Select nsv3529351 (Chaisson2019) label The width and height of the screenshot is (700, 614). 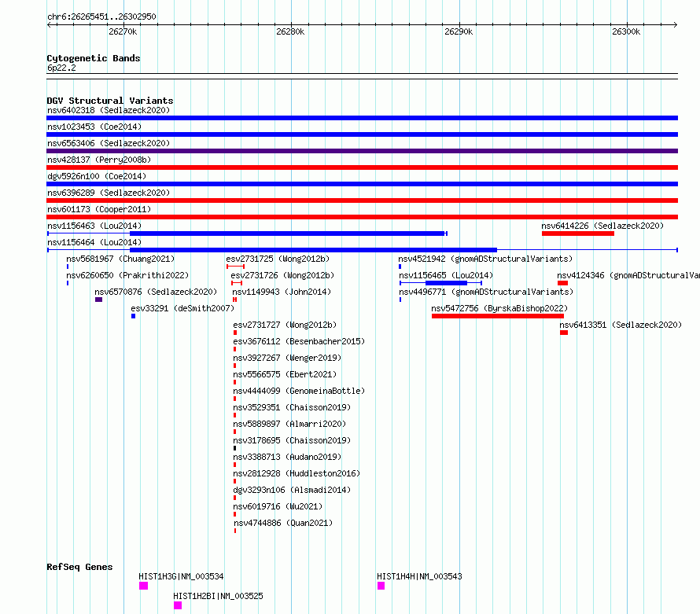pyautogui.click(x=292, y=407)
